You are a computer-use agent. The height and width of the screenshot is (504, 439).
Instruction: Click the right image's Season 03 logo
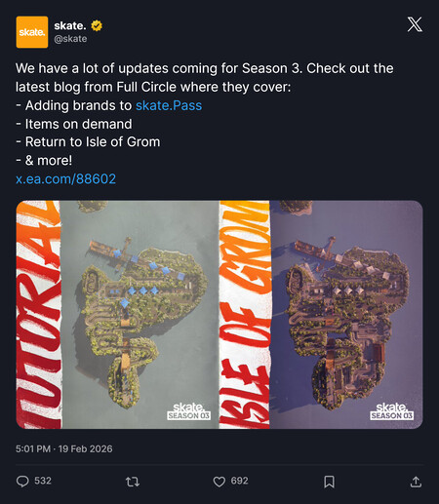(x=392, y=411)
